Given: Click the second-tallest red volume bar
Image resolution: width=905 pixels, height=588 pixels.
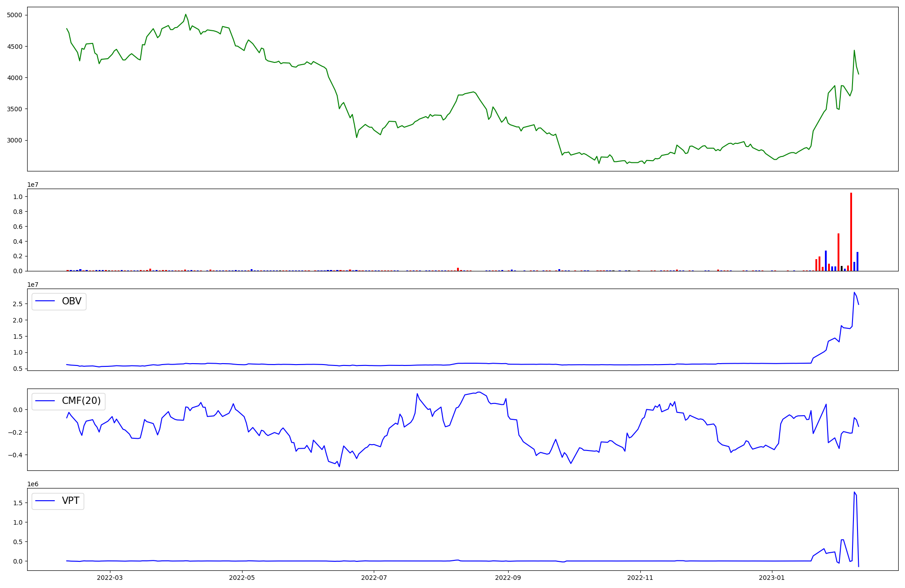Looking at the screenshot, I should pos(838,252).
